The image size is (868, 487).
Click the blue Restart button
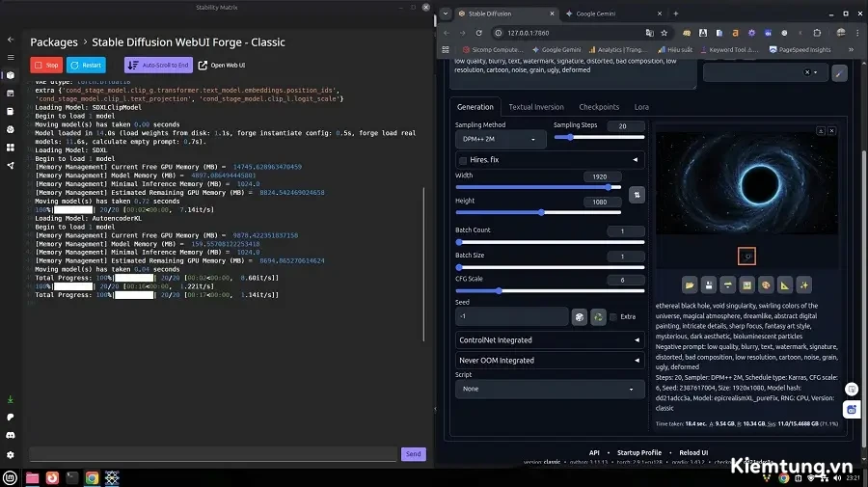(86, 66)
